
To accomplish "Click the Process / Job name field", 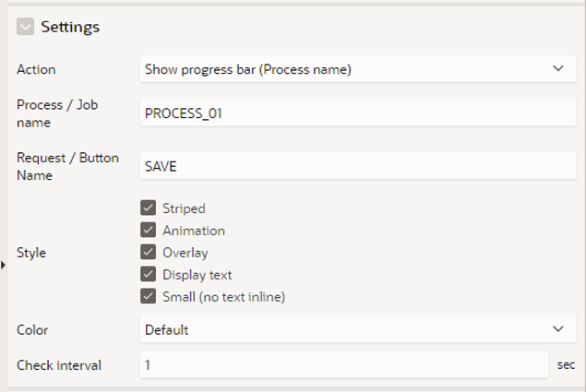I will (x=358, y=113).
